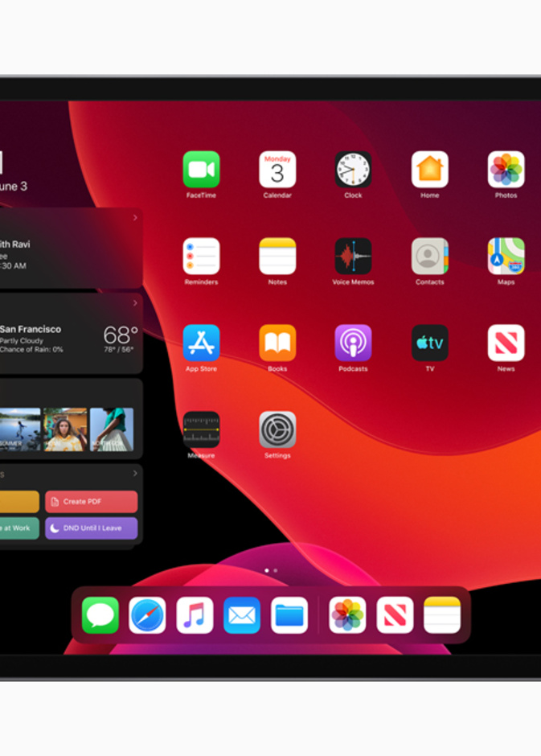The image size is (541, 756).
Task: Open the Summer photo memory thumbnail
Action: pyautogui.click(x=20, y=429)
